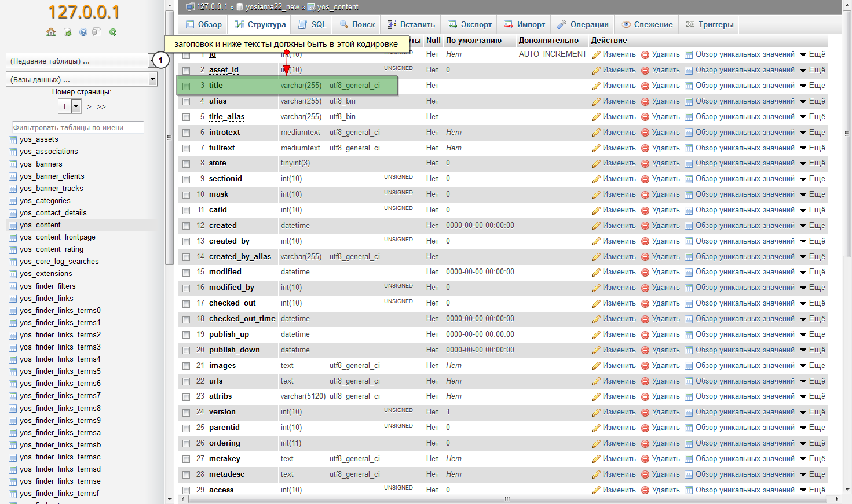Screen dimensions: 852x504
Task: Tick the checkbox for asset_id column
Action: point(186,71)
